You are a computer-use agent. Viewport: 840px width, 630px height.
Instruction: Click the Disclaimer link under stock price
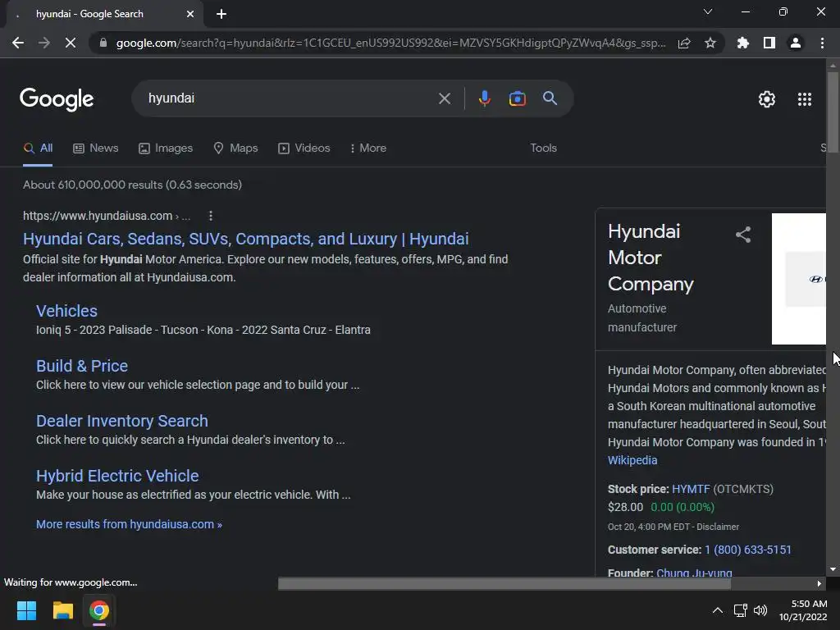pos(718,527)
